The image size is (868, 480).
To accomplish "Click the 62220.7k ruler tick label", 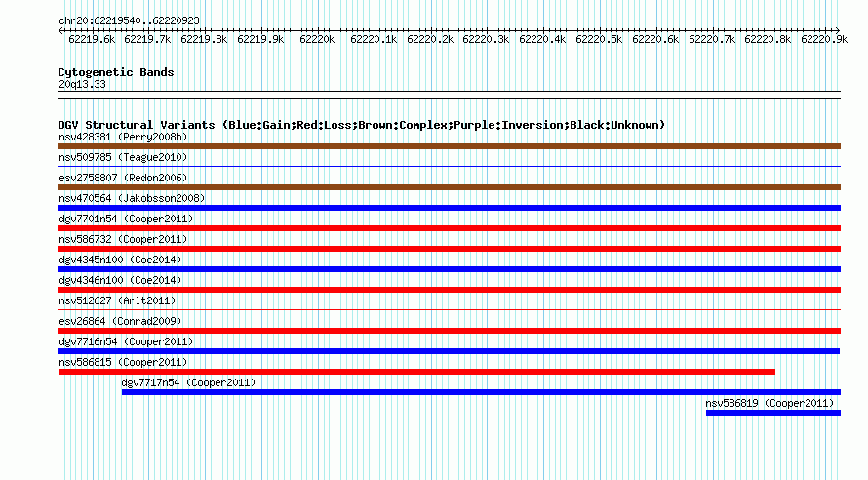I will tap(712, 40).
